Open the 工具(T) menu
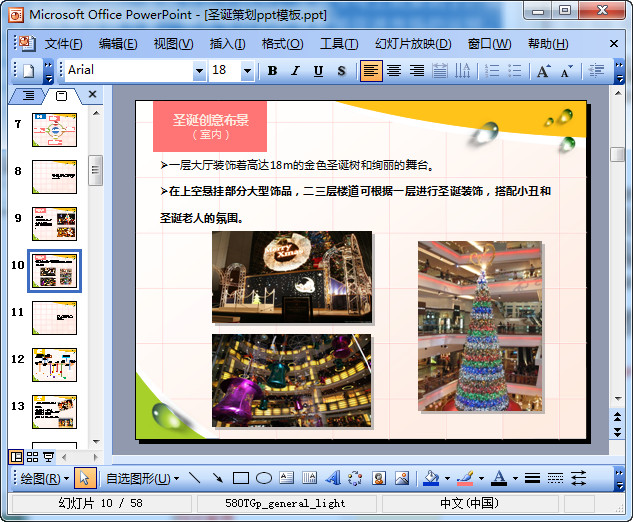The height and width of the screenshot is (522, 633). click(339, 44)
